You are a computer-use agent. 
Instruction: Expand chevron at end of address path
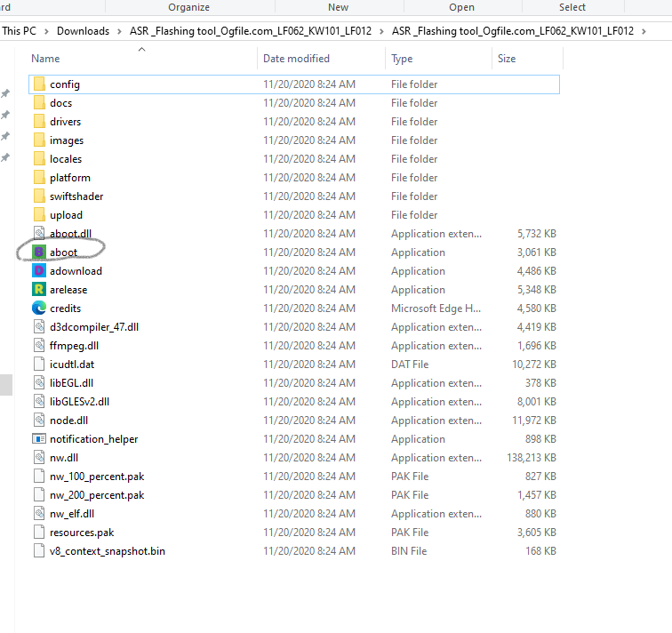(643, 31)
